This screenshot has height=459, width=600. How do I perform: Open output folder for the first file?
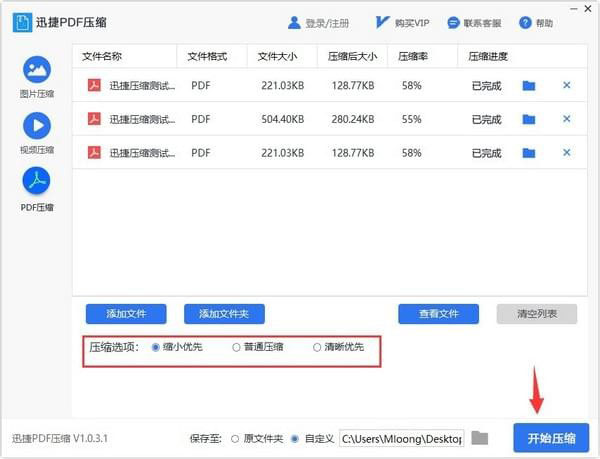pos(529,86)
